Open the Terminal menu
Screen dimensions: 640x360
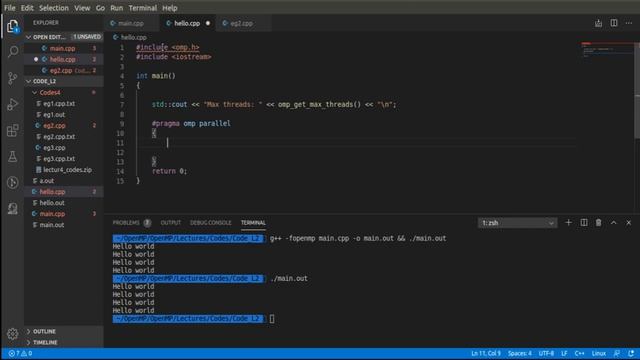(142, 8)
